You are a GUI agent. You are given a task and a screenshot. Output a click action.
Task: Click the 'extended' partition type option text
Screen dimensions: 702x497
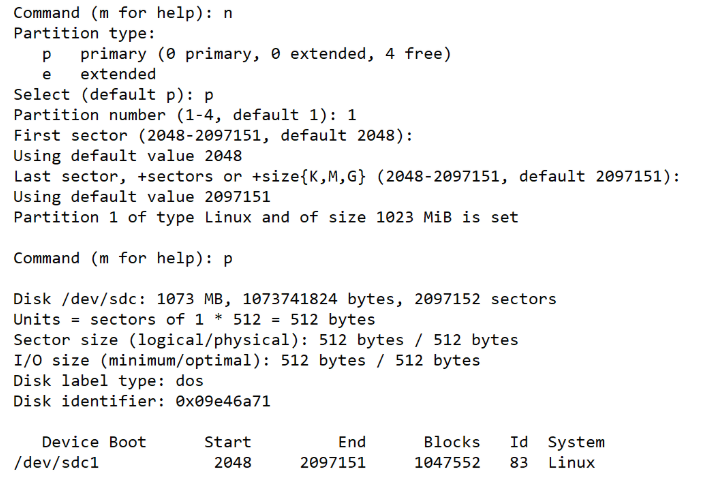(118, 74)
